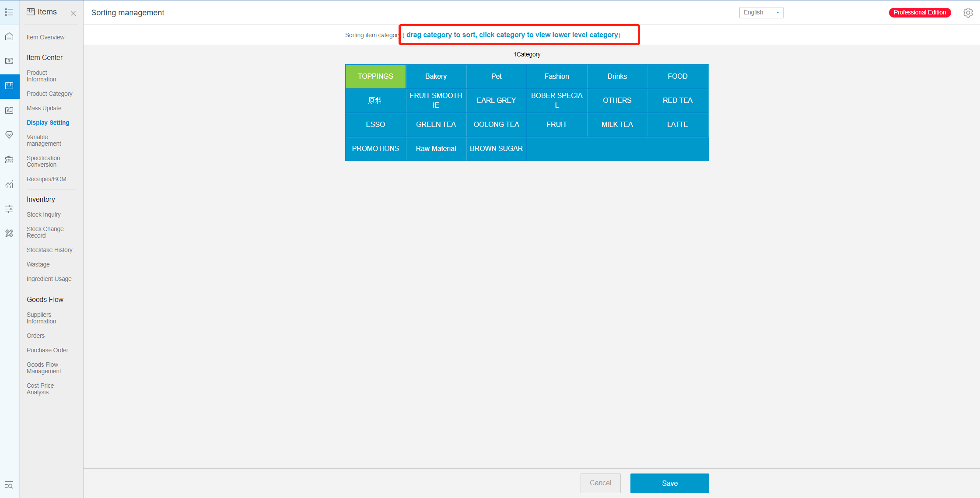
Task: Click the menu search icon at the bottom of the sidebar
Action: click(x=9, y=485)
